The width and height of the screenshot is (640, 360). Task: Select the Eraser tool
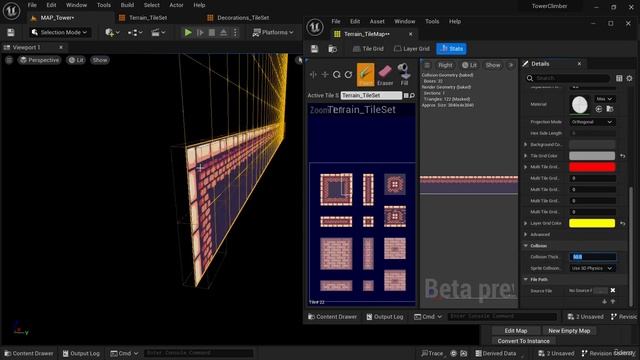point(385,75)
